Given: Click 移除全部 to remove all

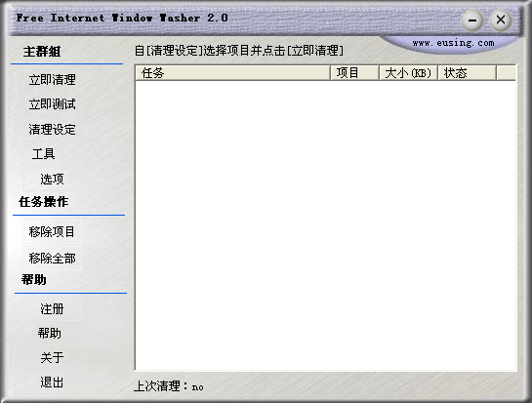Looking at the screenshot, I should point(53,259).
